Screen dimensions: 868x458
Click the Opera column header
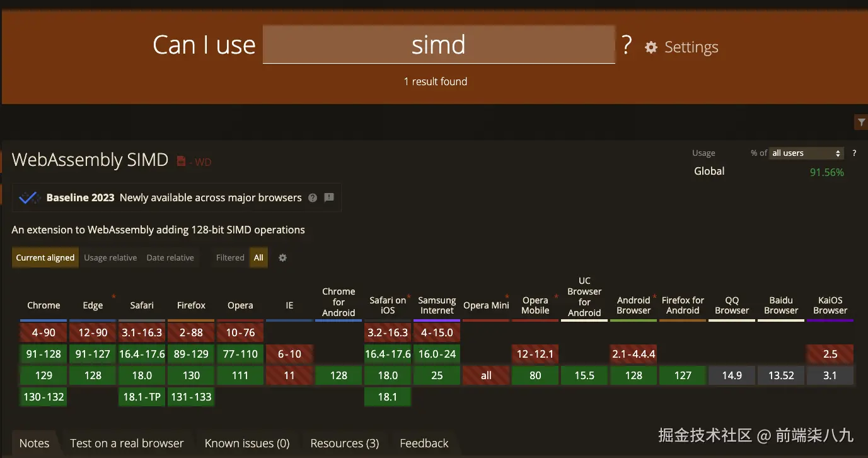(240, 305)
